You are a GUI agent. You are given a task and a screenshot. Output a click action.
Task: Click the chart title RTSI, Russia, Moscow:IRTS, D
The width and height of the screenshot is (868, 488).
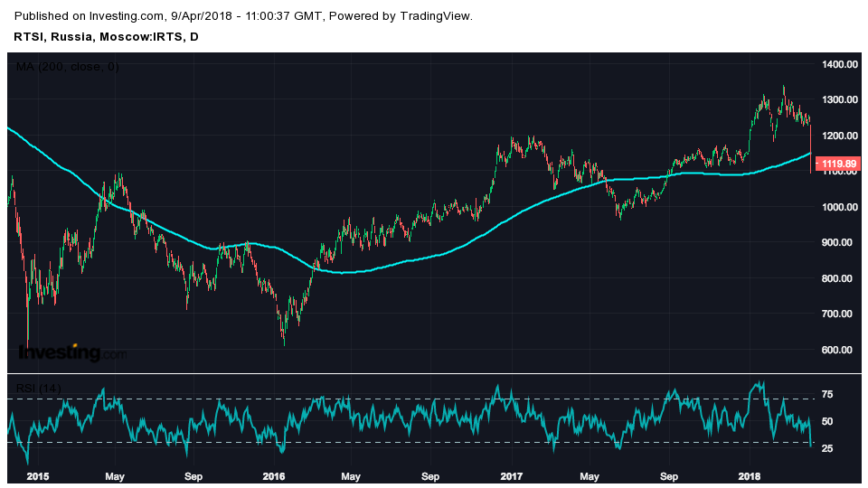pos(107,36)
